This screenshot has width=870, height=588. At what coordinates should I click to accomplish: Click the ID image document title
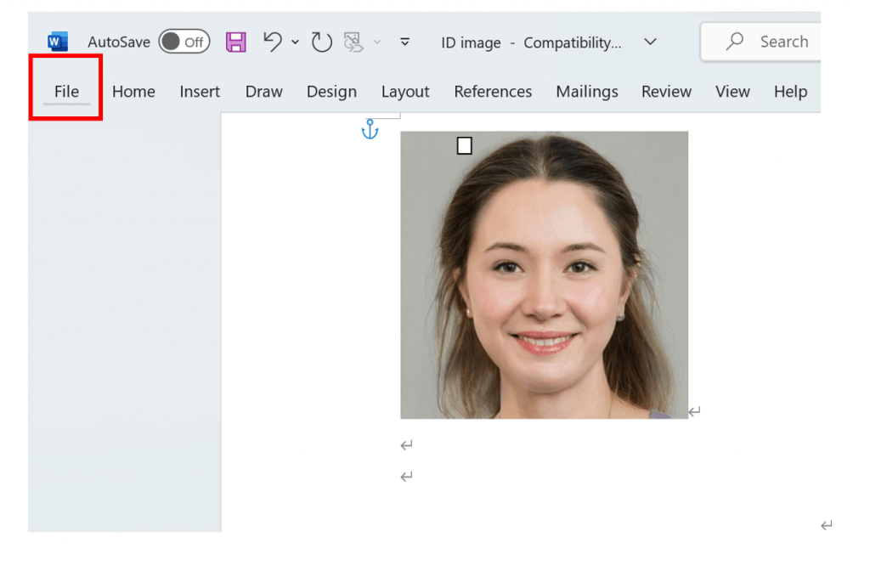tap(471, 42)
